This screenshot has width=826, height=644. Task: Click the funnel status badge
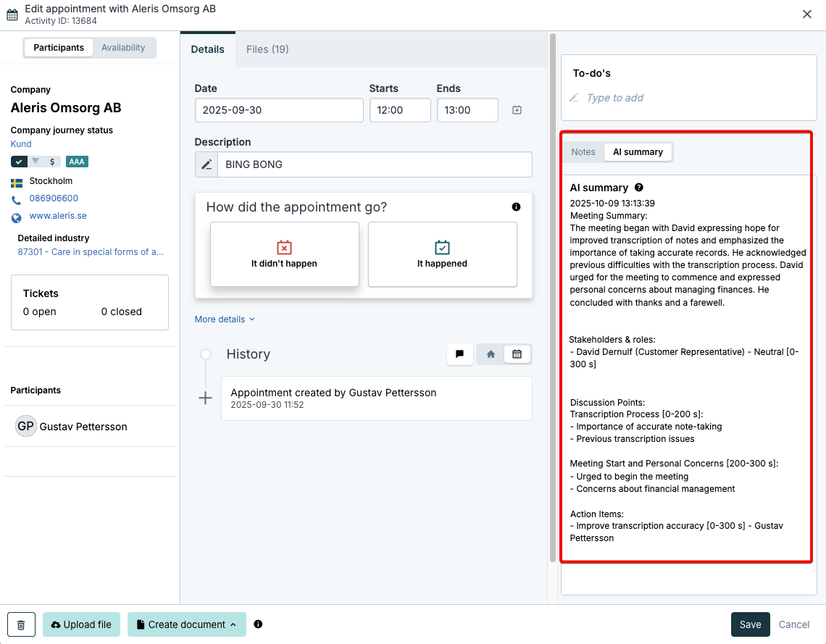tap(36, 162)
